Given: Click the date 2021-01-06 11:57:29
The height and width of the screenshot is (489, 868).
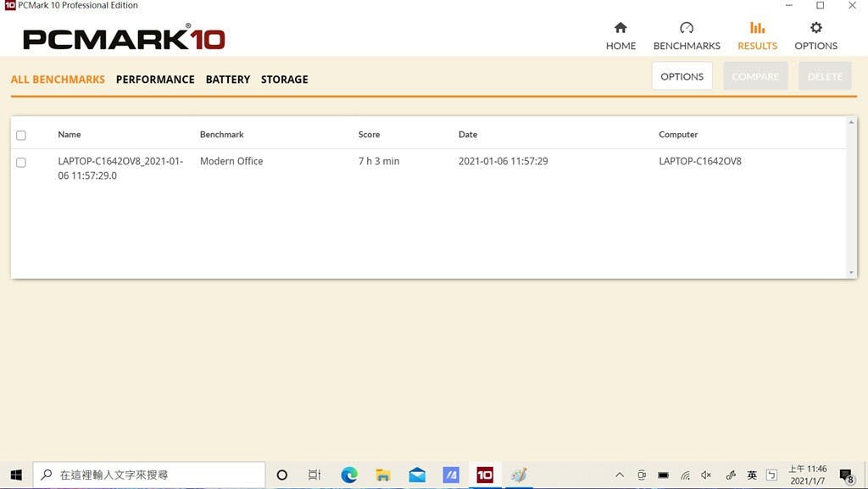Looking at the screenshot, I should (504, 161).
